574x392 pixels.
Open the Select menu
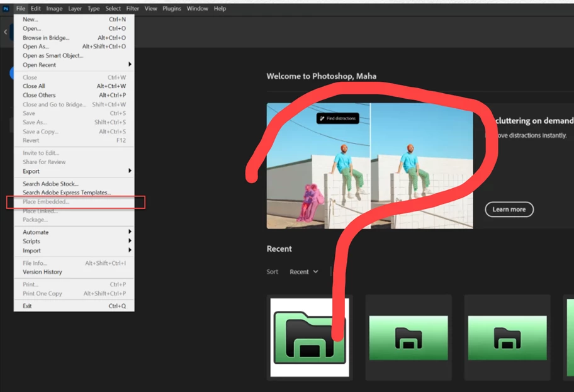113,8
